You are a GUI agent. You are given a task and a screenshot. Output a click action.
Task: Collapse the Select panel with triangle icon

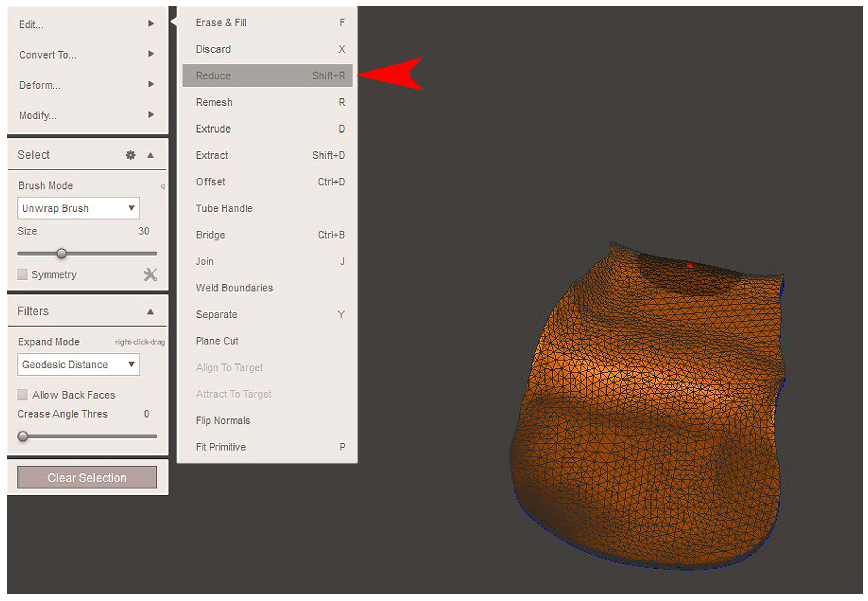point(151,155)
